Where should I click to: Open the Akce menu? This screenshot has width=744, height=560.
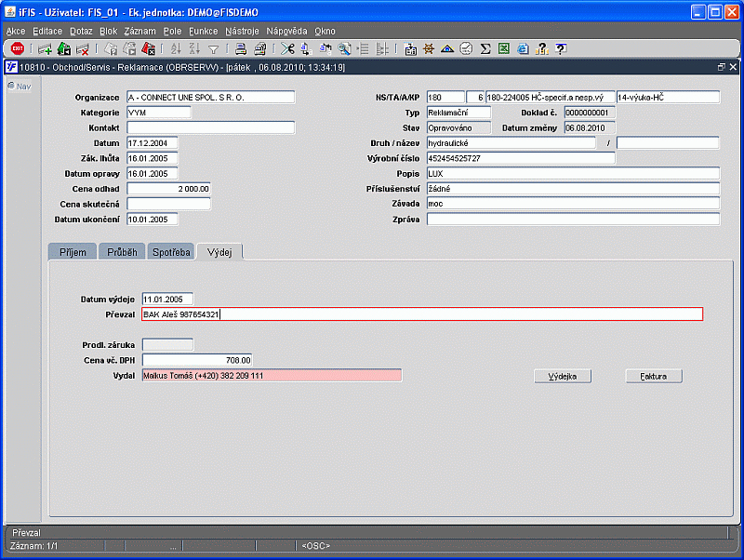pos(16,31)
